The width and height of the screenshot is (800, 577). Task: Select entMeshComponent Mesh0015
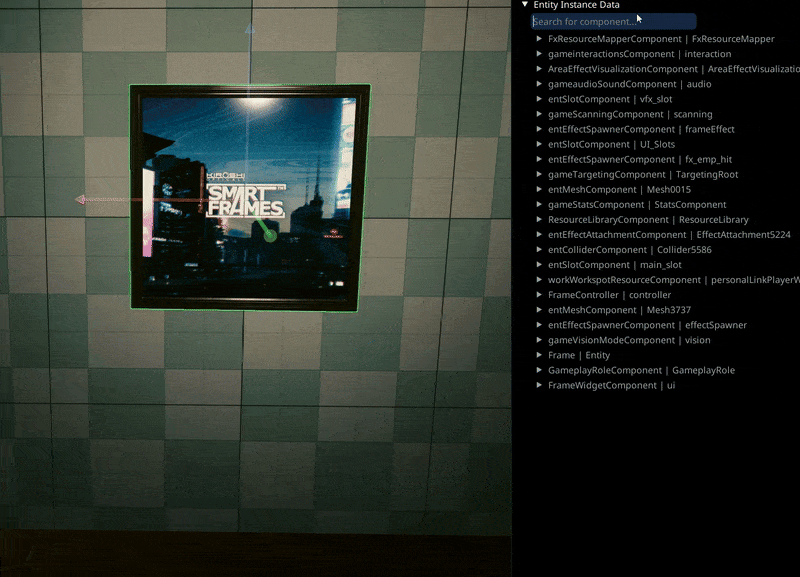pyautogui.click(x=619, y=189)
